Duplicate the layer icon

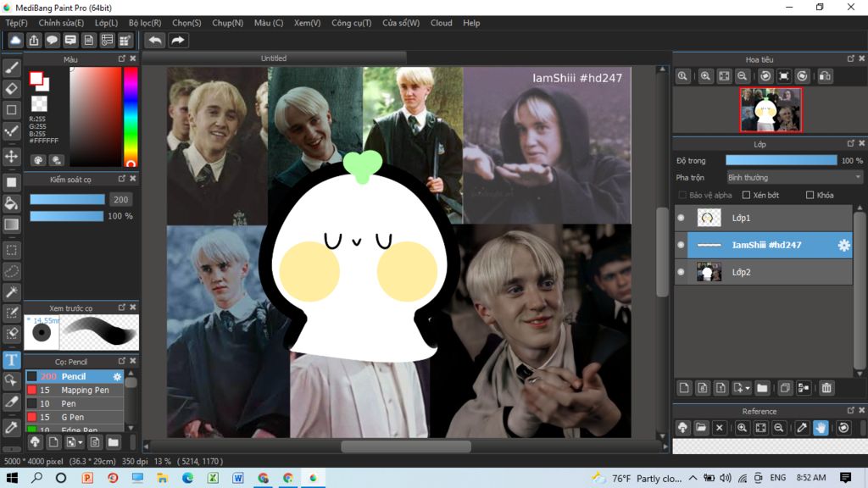pos(785,388)
